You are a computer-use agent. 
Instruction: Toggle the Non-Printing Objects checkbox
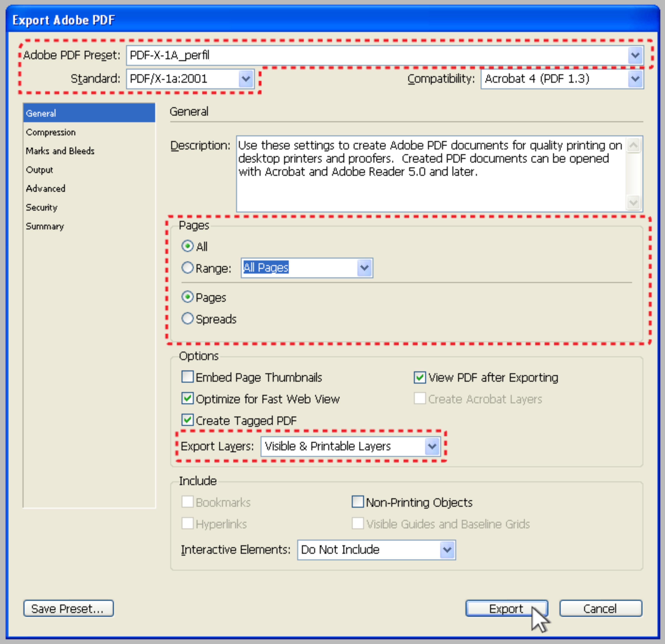[x=358, y=502]
